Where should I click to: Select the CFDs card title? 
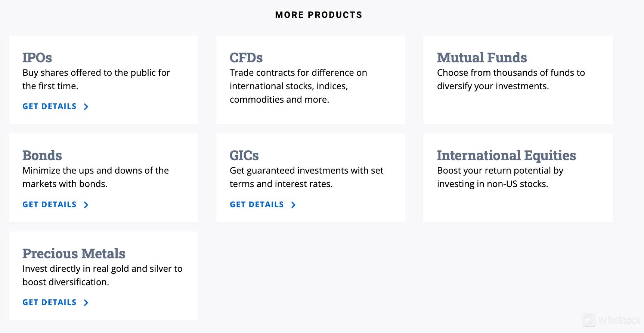(x=246, y=57)
